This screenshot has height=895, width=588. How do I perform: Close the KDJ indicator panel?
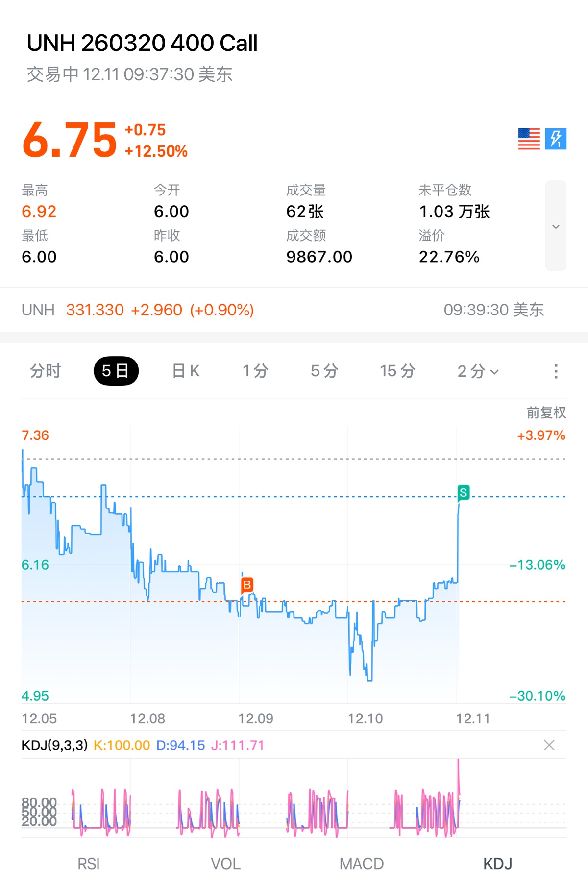[549, 745]
